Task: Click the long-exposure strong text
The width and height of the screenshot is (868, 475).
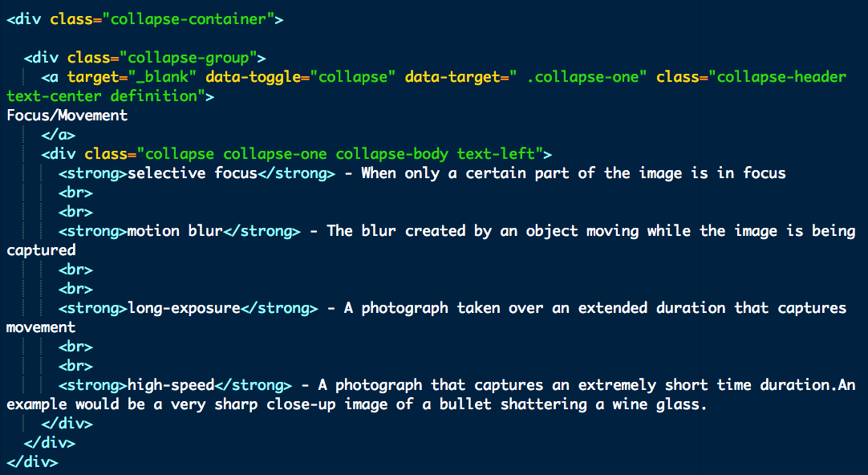Action: [185, 308]
